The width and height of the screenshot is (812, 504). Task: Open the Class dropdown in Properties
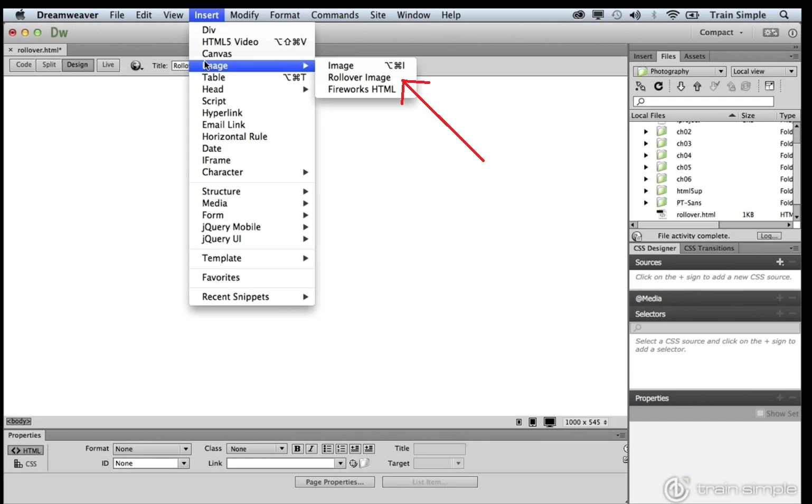tap(257, 449)
